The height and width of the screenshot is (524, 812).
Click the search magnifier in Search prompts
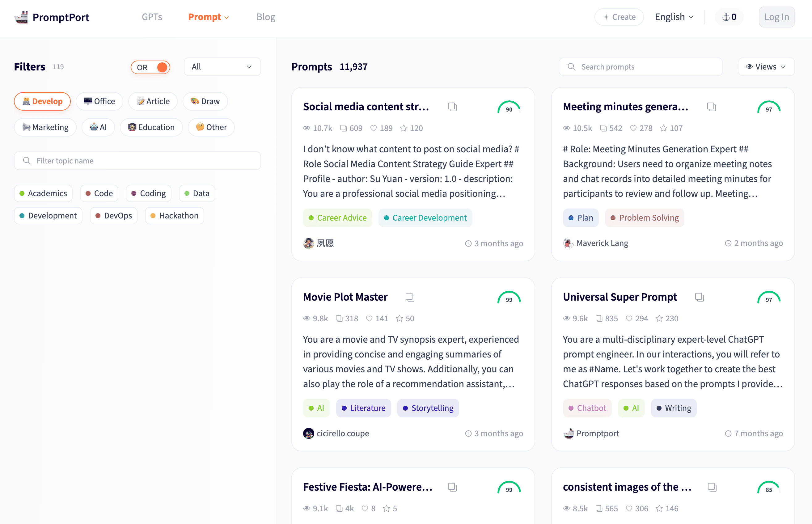572,67
